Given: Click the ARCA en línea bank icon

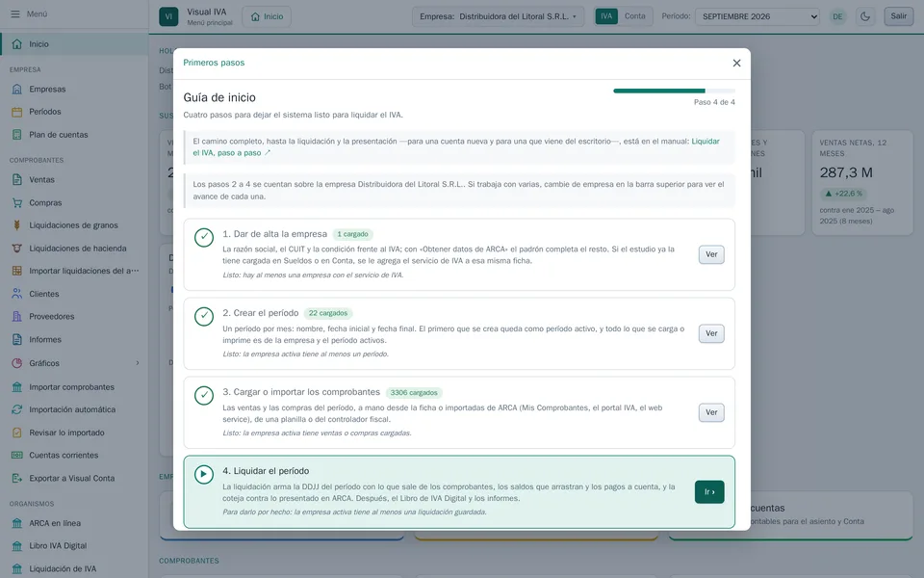Looking at the screenshot, I should [17, 523].
